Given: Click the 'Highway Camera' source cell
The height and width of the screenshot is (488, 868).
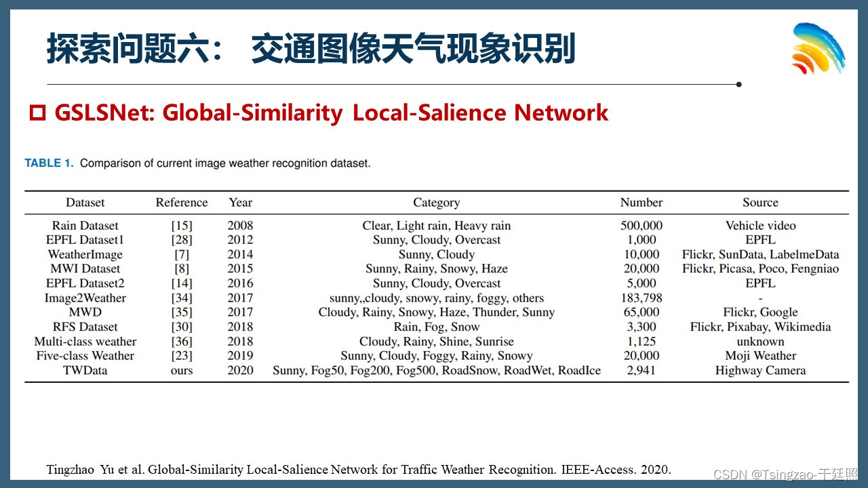Looking at the screenshot, I should pyautogui.click(x=760, y=371).
